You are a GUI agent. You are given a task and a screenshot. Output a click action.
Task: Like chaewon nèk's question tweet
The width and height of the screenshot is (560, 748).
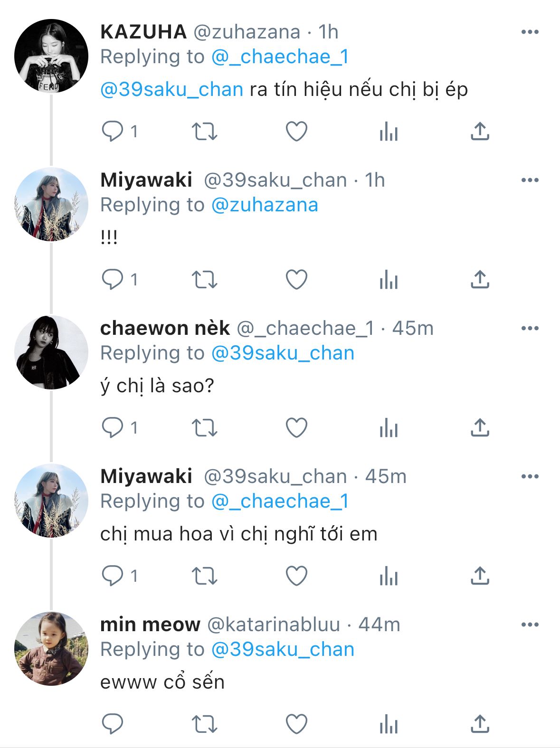(296, 427)
